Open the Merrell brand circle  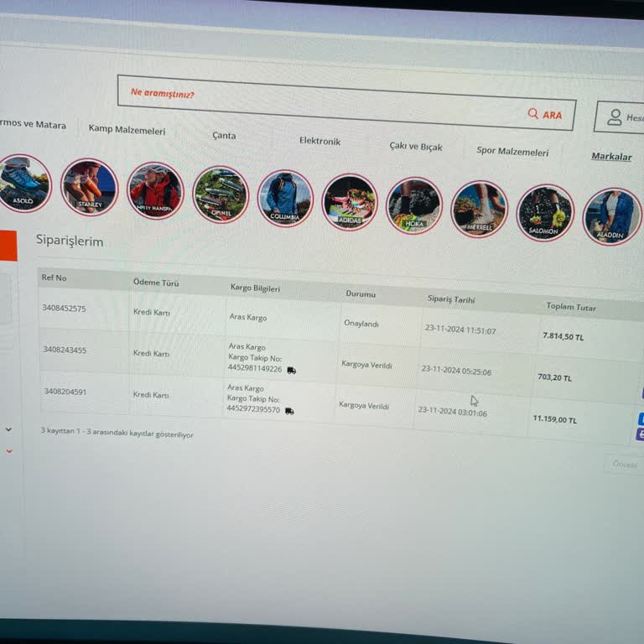coord(480,210)
